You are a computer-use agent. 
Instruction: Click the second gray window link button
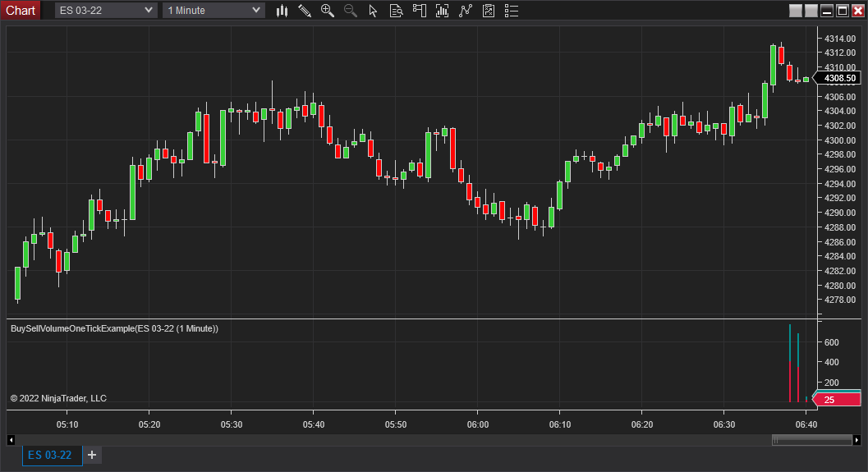pos(811,11)
